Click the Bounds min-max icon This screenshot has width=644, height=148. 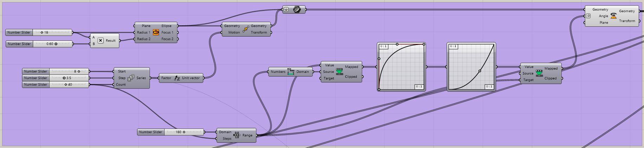(290, 72)
